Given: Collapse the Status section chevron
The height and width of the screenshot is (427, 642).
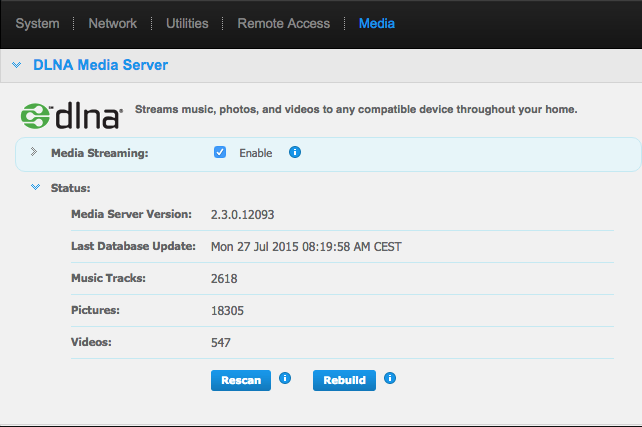Looking at the screenshot, I should click(35, 187).
